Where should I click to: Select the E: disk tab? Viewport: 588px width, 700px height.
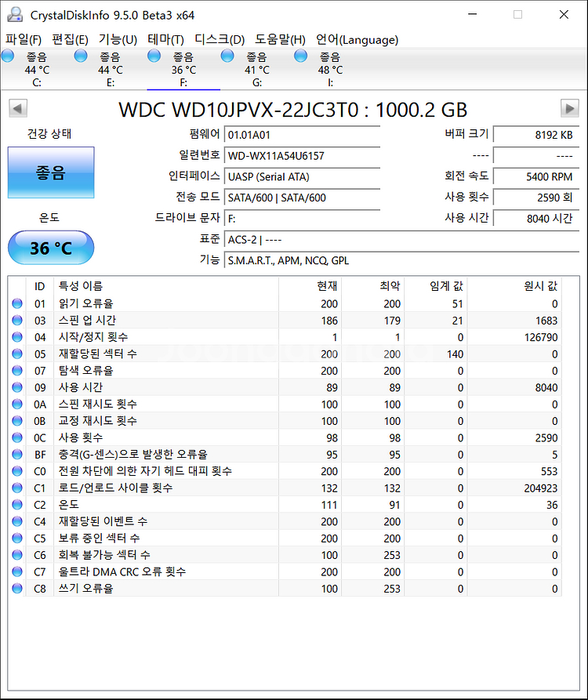pyautogui.click(x=110, y=69)
